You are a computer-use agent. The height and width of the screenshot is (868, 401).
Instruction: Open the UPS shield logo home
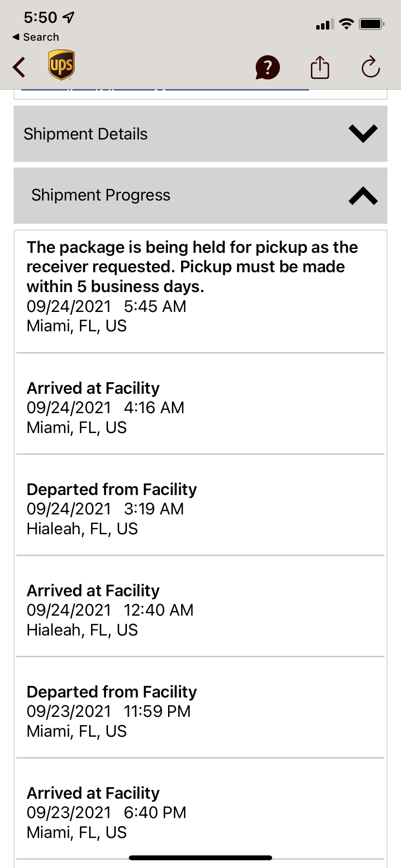(x=62, y=65)
